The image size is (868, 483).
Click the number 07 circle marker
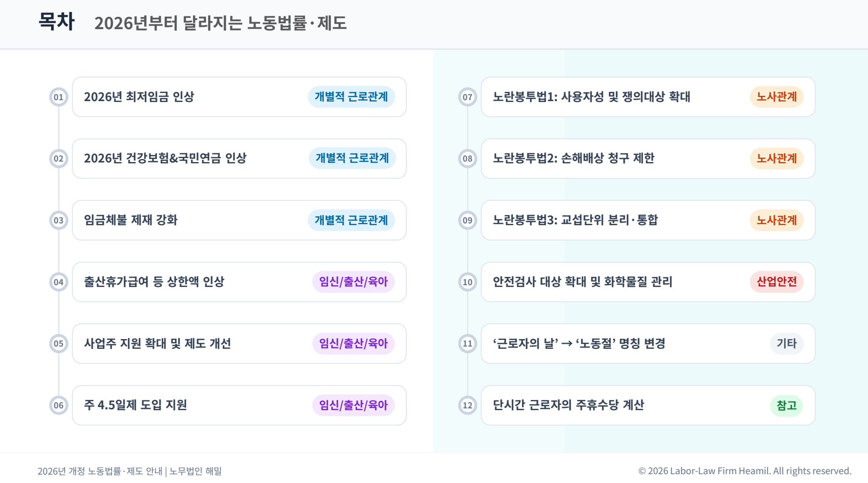(468, 97)
